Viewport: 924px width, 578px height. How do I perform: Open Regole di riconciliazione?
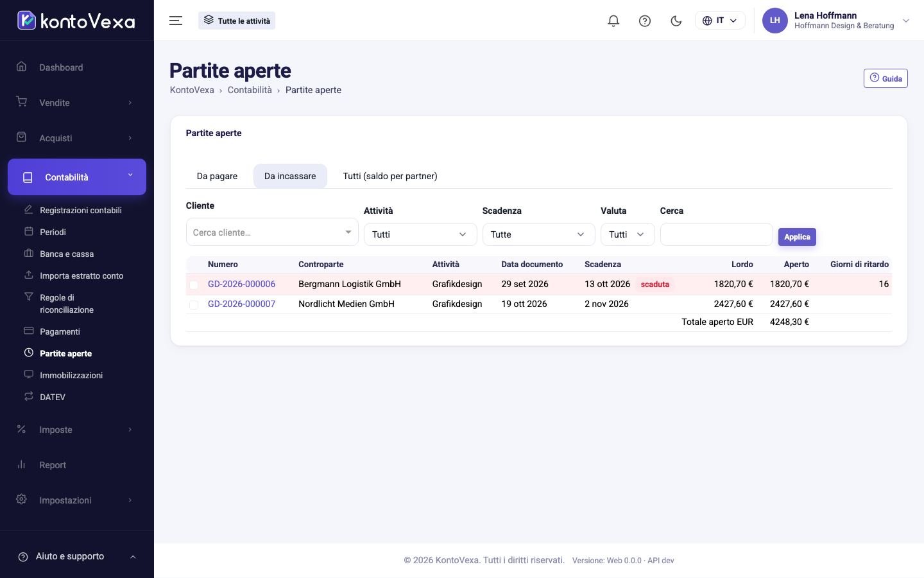(67, 303)
